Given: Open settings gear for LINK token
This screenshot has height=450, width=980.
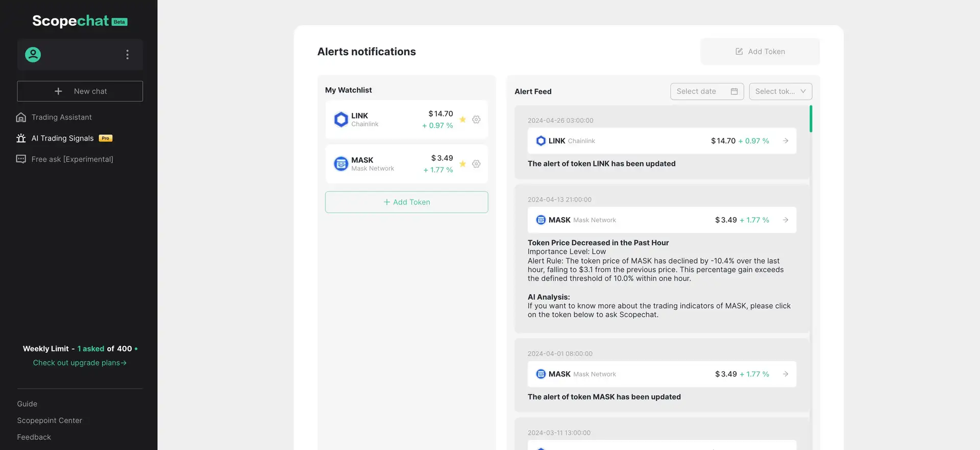Looking at the screenshot, I should [x=476, y=120].
